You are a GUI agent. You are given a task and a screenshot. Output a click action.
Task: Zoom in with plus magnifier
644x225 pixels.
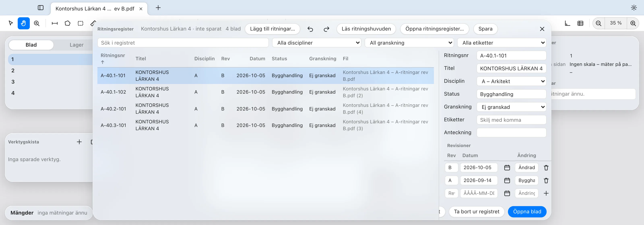[633, 23]
